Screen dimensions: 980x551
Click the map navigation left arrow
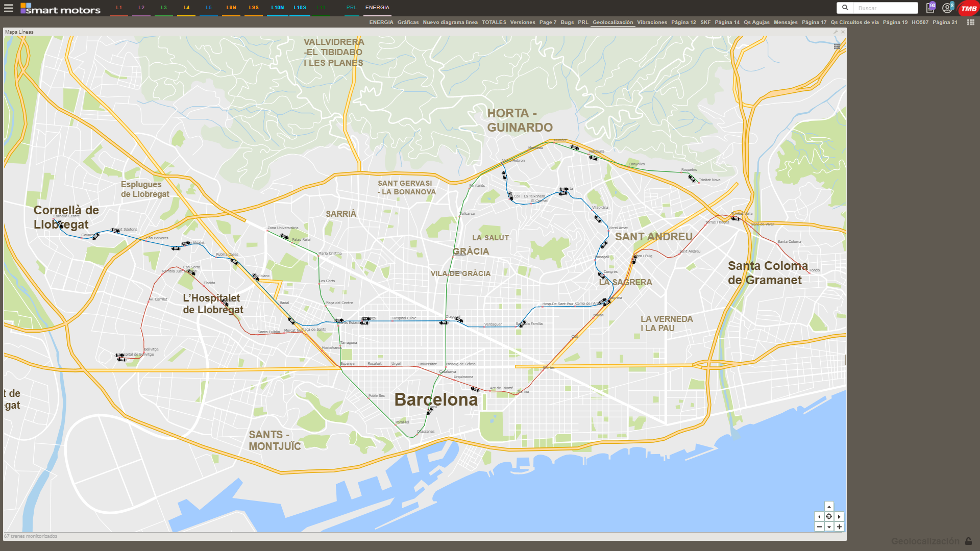[819, 517]
